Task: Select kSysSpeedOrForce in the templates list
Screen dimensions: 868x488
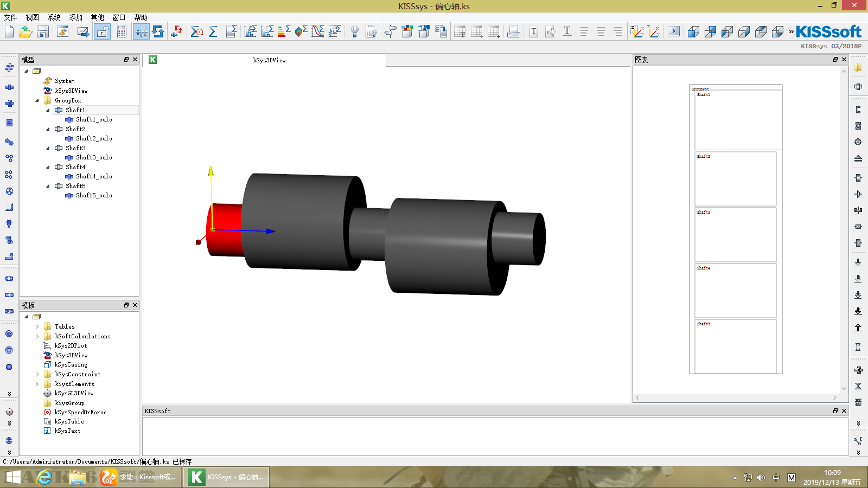Action: coord(80,412)
